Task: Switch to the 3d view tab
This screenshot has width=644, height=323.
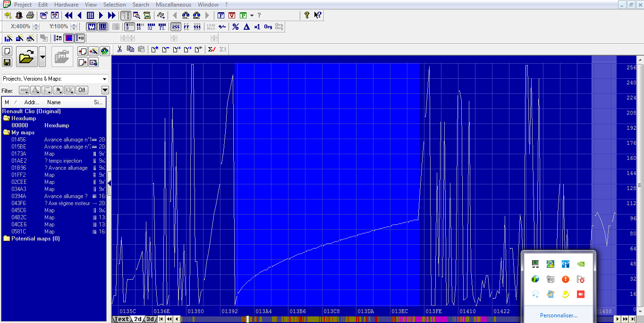Action: click(x=150, y=319)
